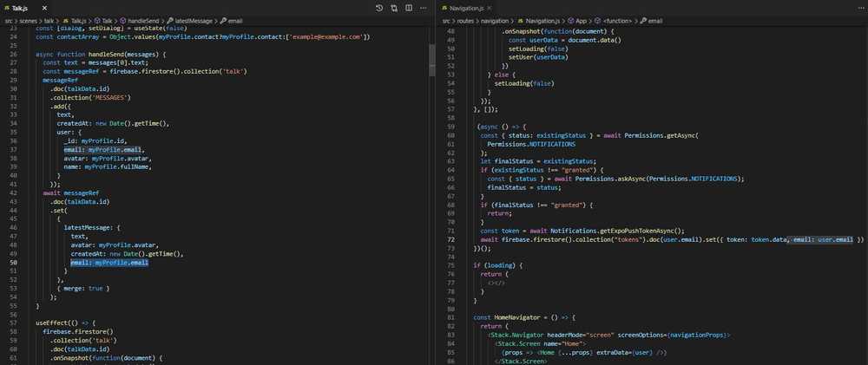Image resolution: width=868 pixels, height=365 pixels.
Task: Close the Navigation.js tab
Action: click(x=488, y=9)
